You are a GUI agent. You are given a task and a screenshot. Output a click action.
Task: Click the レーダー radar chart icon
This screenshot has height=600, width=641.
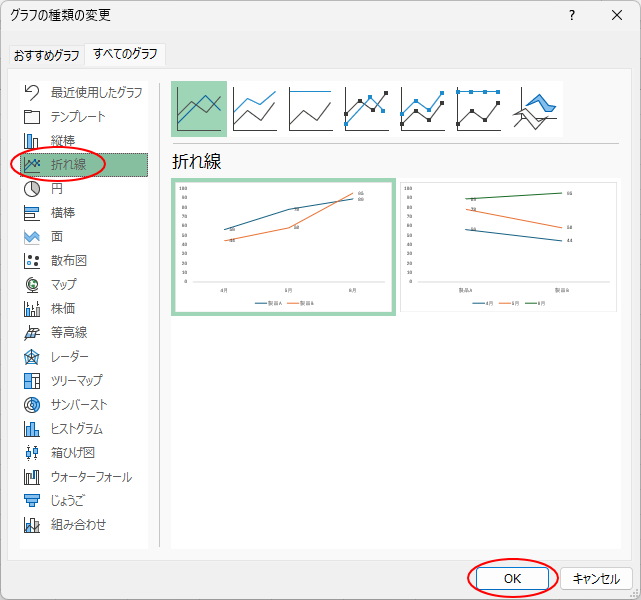pos(32,357)
